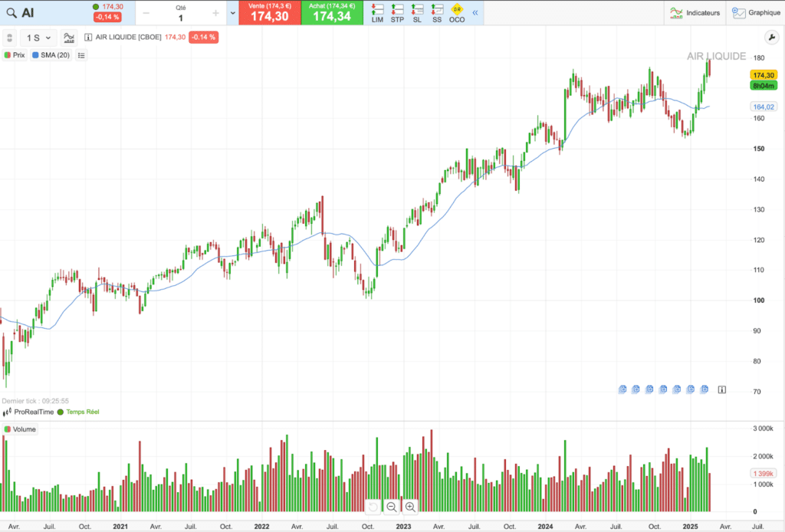Choose the OCO order icon
The height and width of the screenshot is (532, 785).
(x=457, y=13)
